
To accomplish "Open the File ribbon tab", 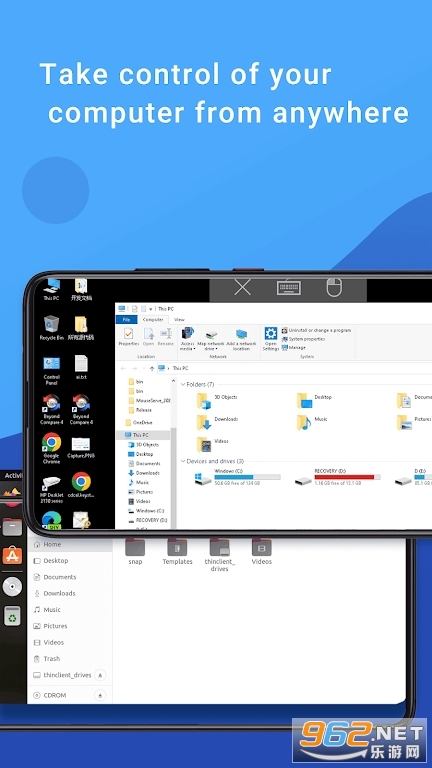I will 126,319.
